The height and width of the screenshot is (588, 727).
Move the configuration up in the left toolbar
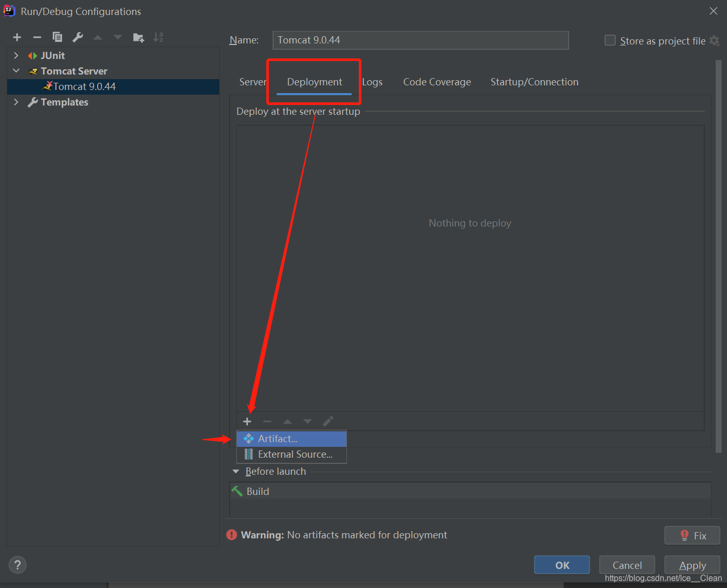tap(98, 37)
